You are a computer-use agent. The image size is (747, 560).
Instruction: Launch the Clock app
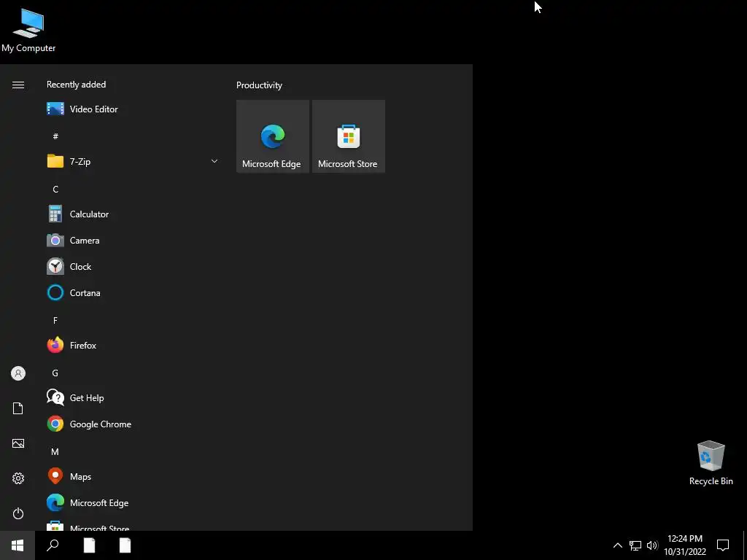tap(133, 267)
